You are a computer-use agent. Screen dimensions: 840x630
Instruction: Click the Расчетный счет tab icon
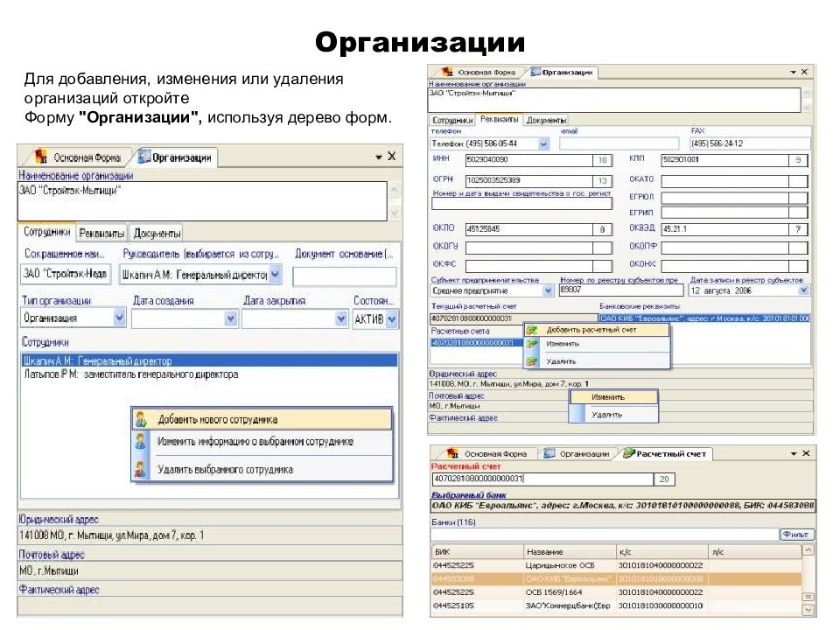coord(628,454)
